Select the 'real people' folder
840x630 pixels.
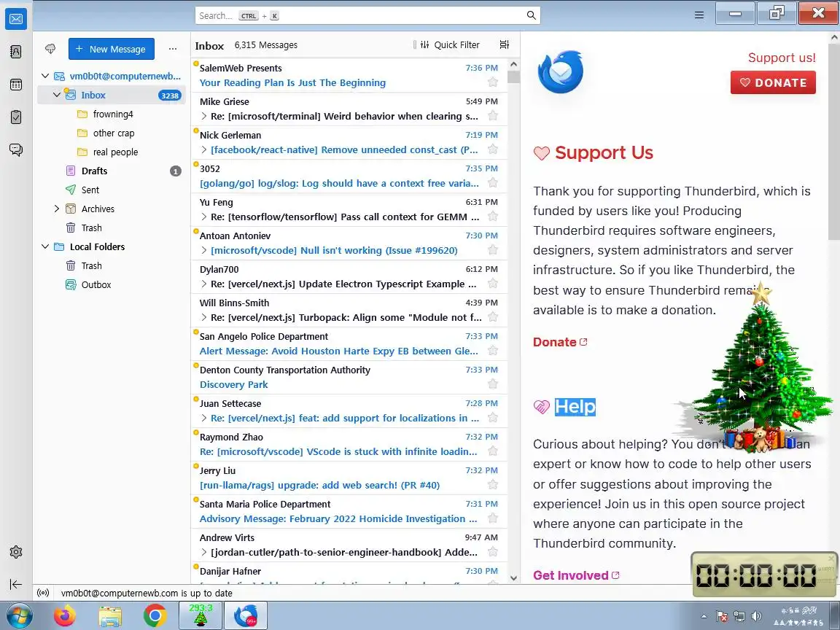(112, 152)
